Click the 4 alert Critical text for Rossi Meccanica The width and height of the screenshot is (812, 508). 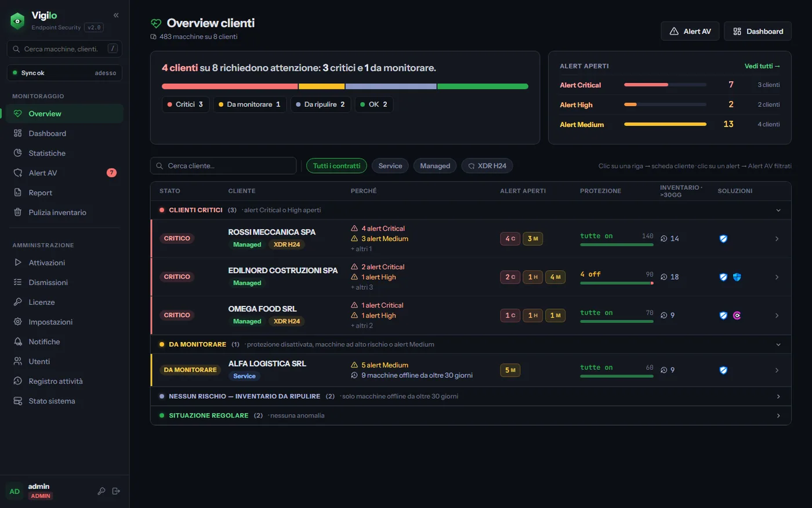(x=383, y=229)
